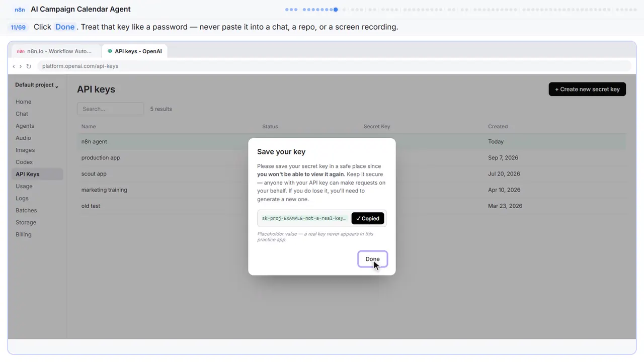Select the API keys - OpenAI tab
The height and width of the screenshot is (362, 644).
[135, 51]
